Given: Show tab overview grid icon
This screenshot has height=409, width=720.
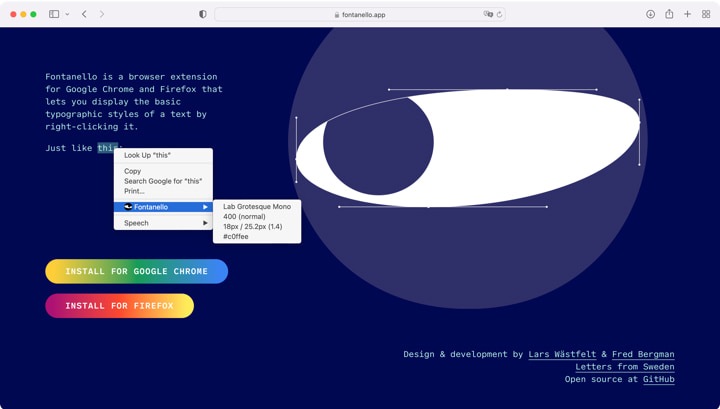Looking at the screenshot, I should tap(706, 14).
